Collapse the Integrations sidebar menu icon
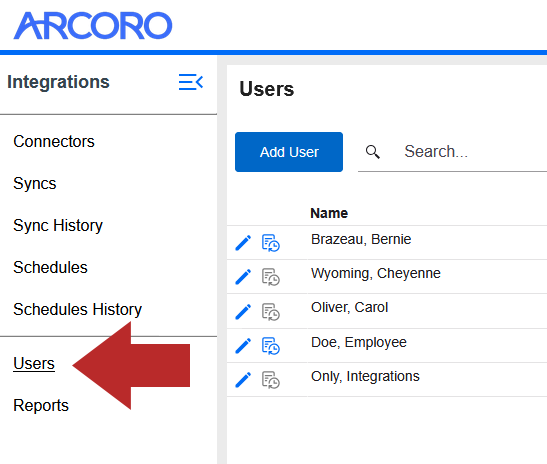 (190, 82)
